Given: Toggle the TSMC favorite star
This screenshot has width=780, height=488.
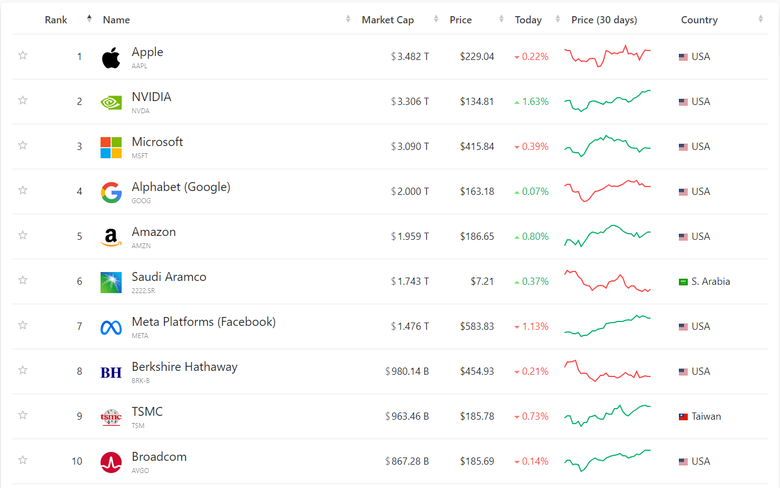Looking at the screenshot, I should coord(23,415).
